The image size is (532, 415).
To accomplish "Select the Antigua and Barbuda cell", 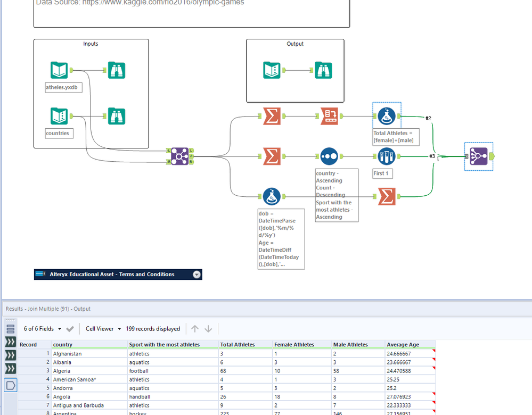I will click(89, 405).
